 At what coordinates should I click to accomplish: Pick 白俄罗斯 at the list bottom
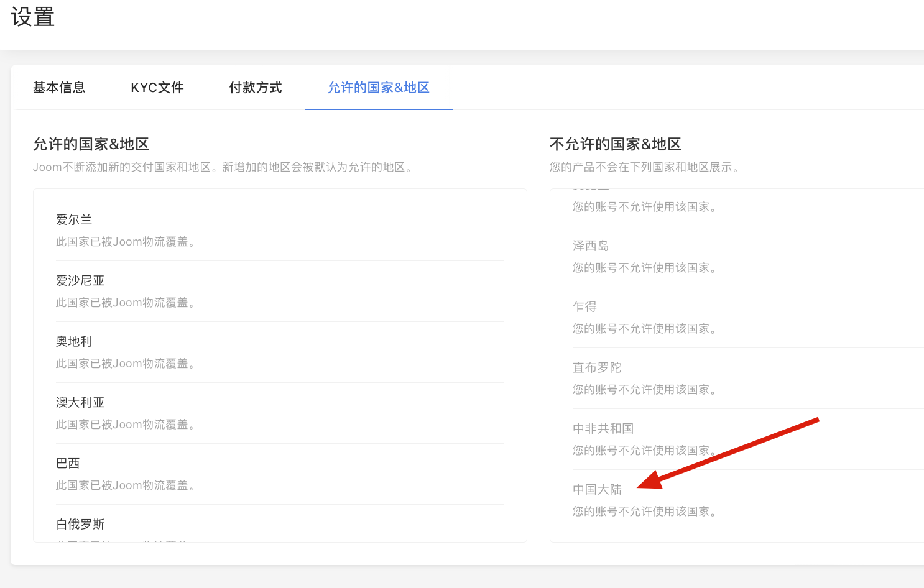click(x=80, y=525)
